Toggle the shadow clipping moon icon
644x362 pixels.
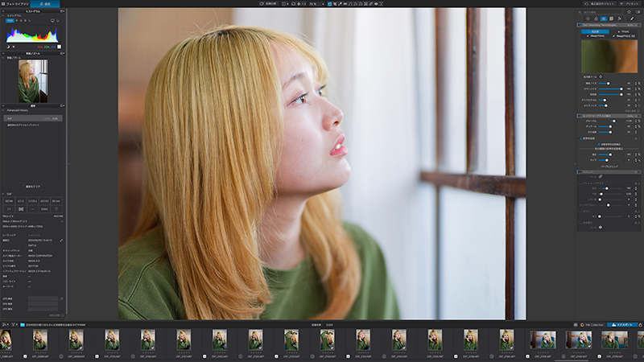(8, 47)
